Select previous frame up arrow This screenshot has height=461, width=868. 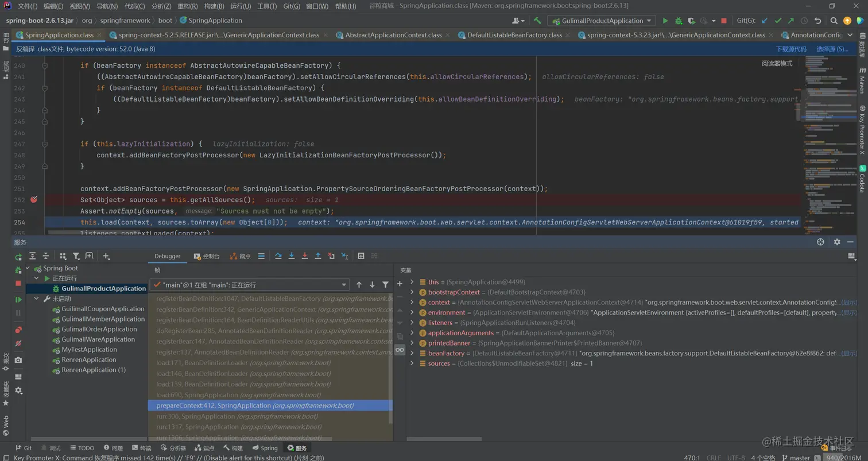[359, 285]
